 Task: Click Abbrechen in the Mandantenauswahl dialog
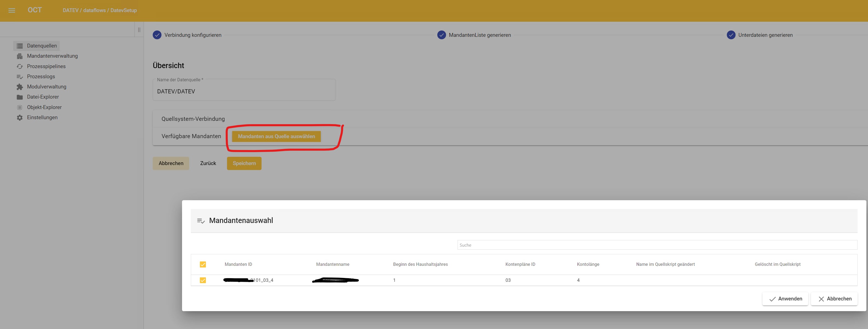[834, 299]
